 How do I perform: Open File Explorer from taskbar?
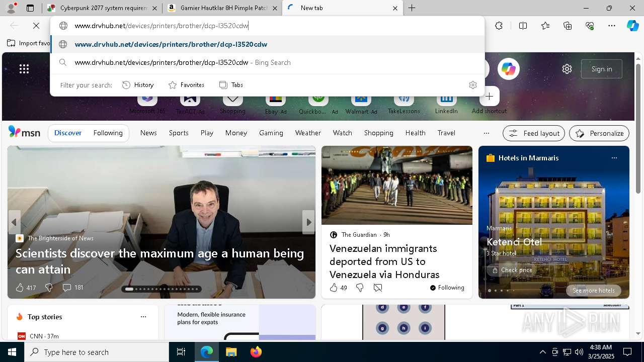point(231,352)
